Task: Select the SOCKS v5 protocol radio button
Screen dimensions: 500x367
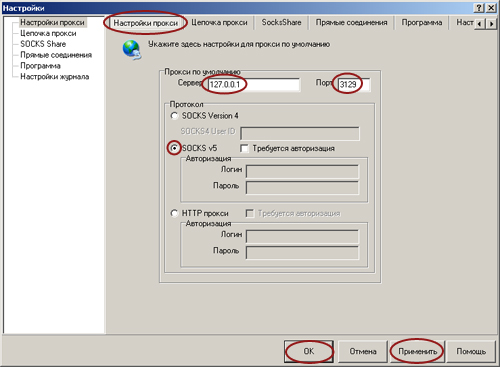Action: pos(174,148)
